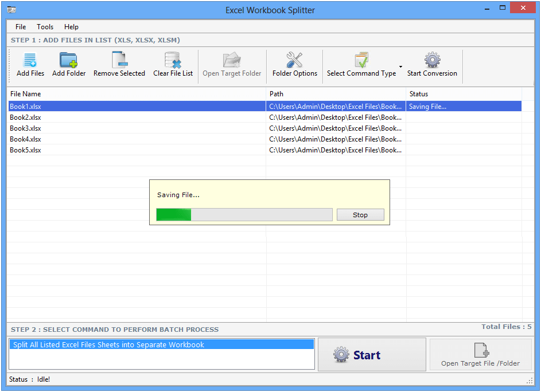
Task: Open the File menu
Action: 20,26
